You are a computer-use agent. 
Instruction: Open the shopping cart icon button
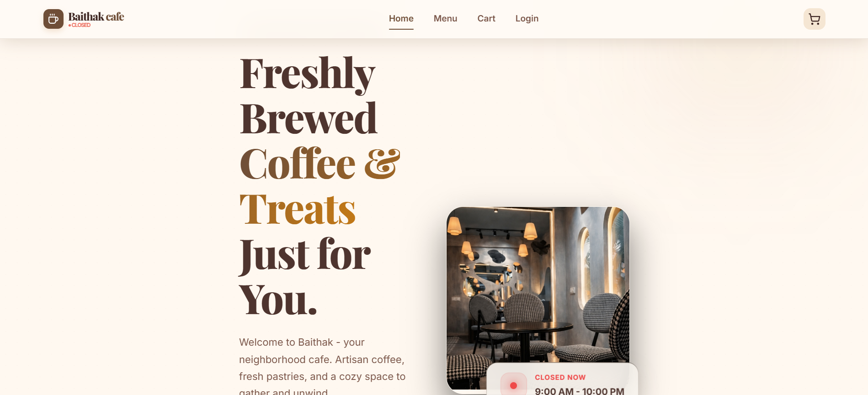point(814,19)
